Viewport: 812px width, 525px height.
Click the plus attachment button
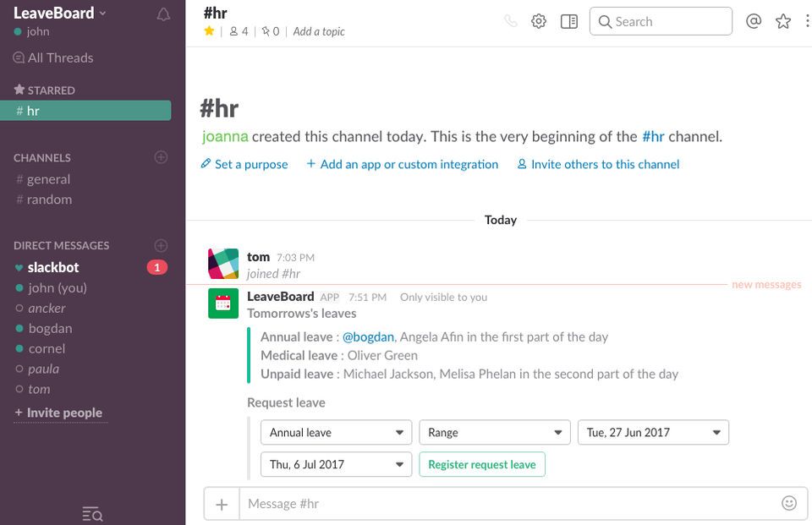tap(222, 504)
